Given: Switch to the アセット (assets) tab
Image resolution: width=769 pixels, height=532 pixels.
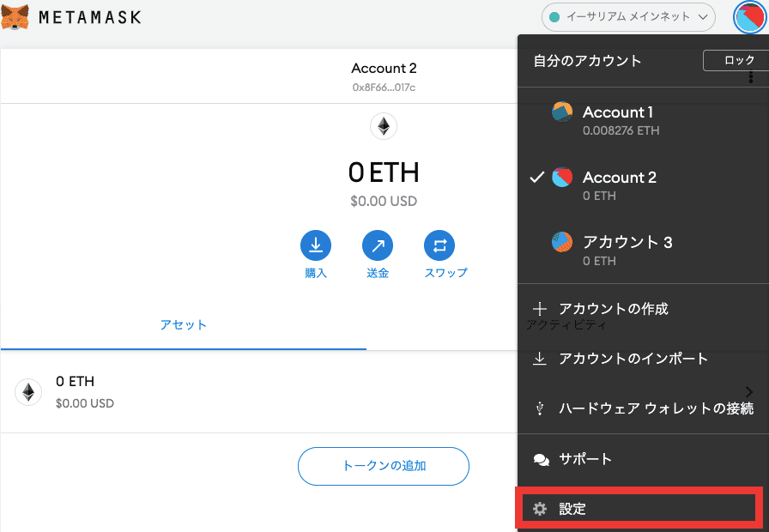Looking at the screenshot, I should click(x=184, y=324).
